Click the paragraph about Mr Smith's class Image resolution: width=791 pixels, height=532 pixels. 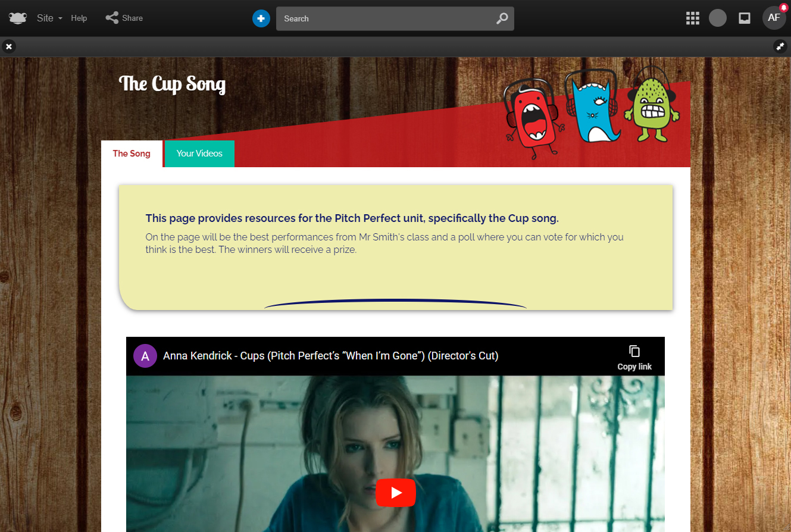pos(384,243)
